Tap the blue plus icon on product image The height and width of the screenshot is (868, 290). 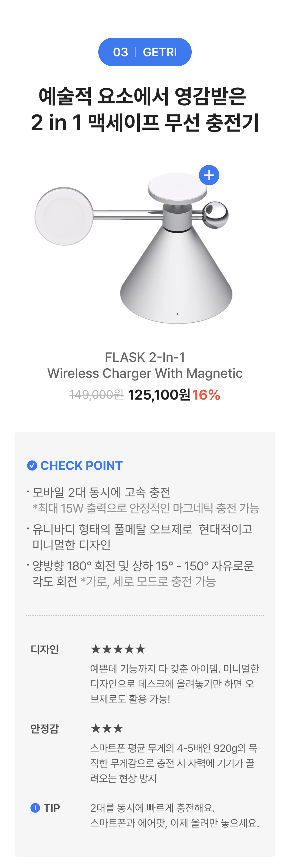pos(209,175)
